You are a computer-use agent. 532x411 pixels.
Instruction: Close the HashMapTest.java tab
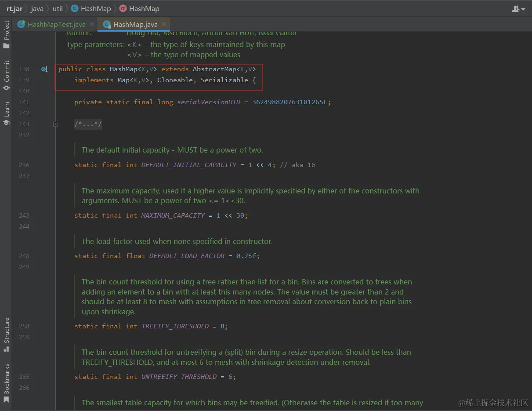click(91, 25)
